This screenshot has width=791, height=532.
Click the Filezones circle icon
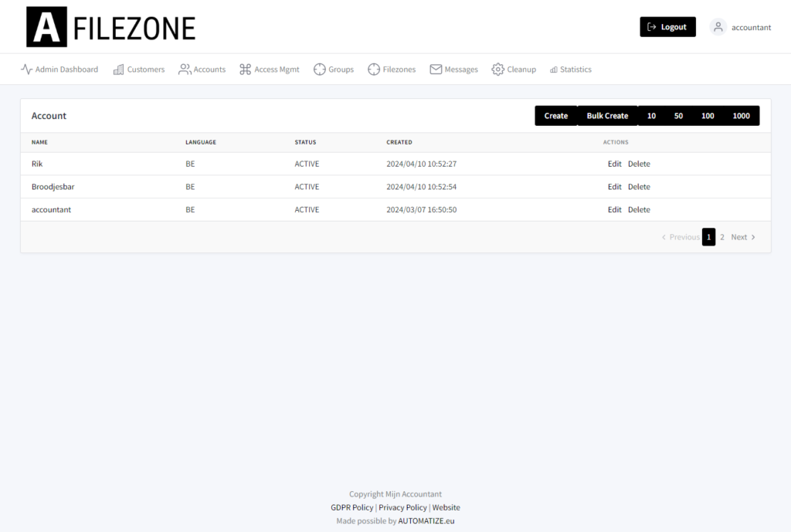point(374,69)
